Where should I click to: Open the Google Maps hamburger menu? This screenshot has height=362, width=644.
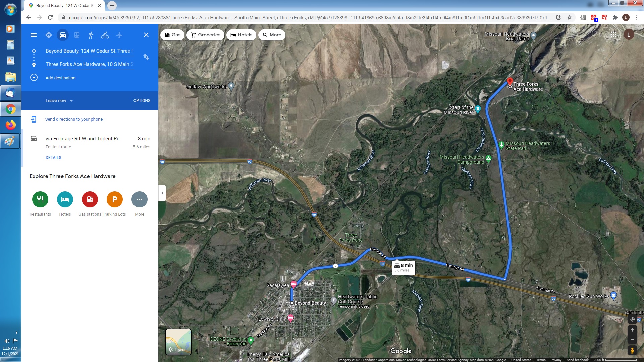[x=34, y=35]
